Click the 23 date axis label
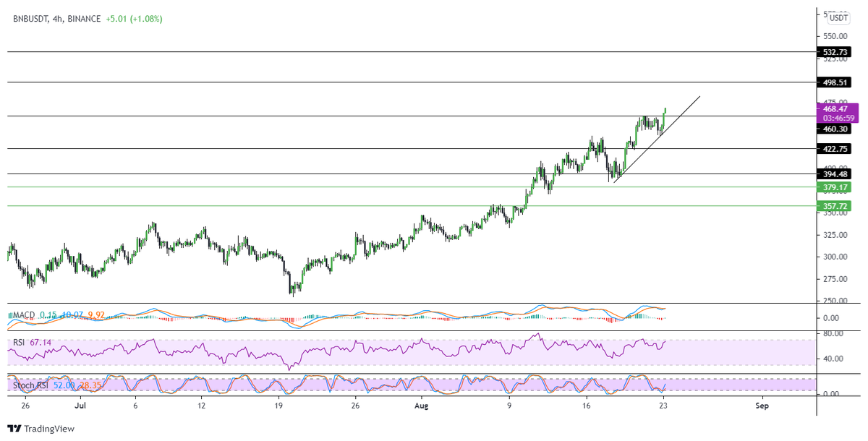The image size is (868, 441). coord(662,406)
